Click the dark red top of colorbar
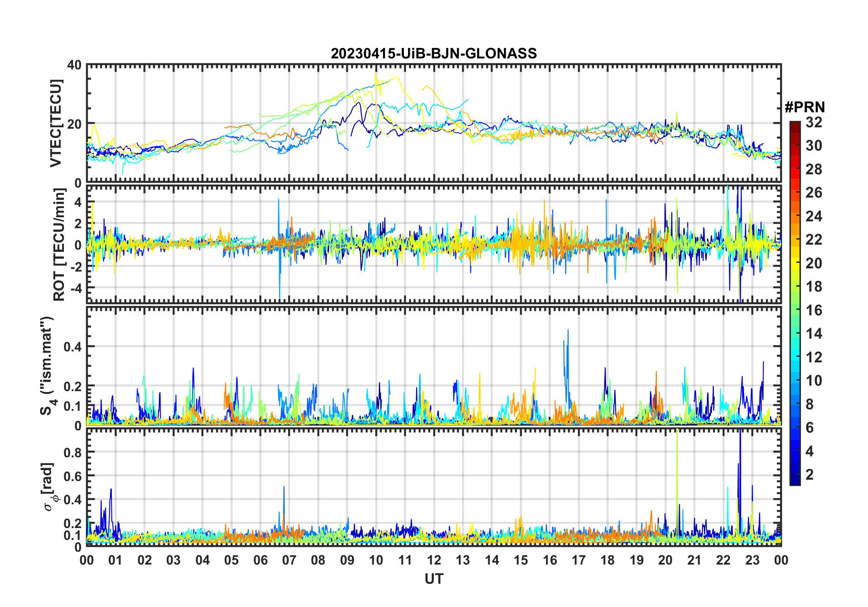This screenshot has width=868, height=607. pyautogui.click(x=795, y=126)
